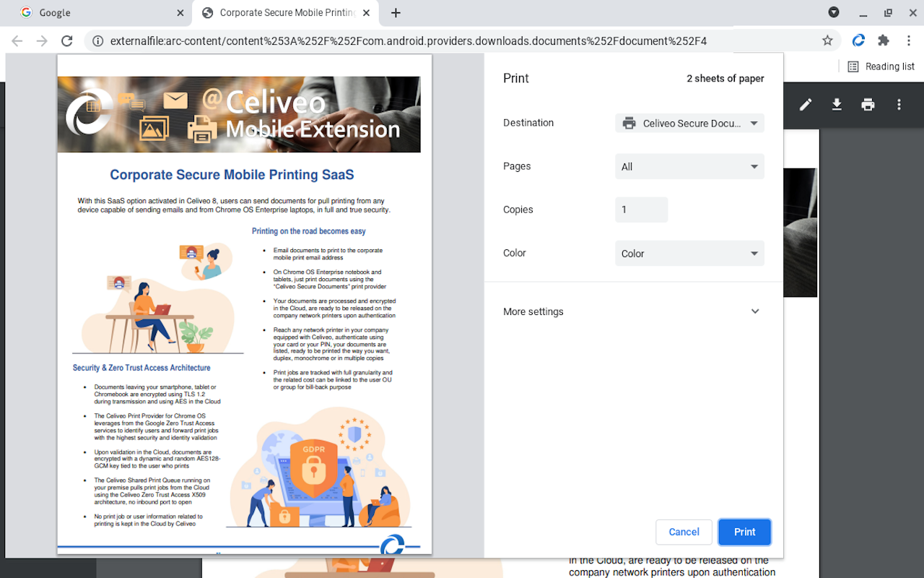View site information via the page info icon

pos(97,40)
